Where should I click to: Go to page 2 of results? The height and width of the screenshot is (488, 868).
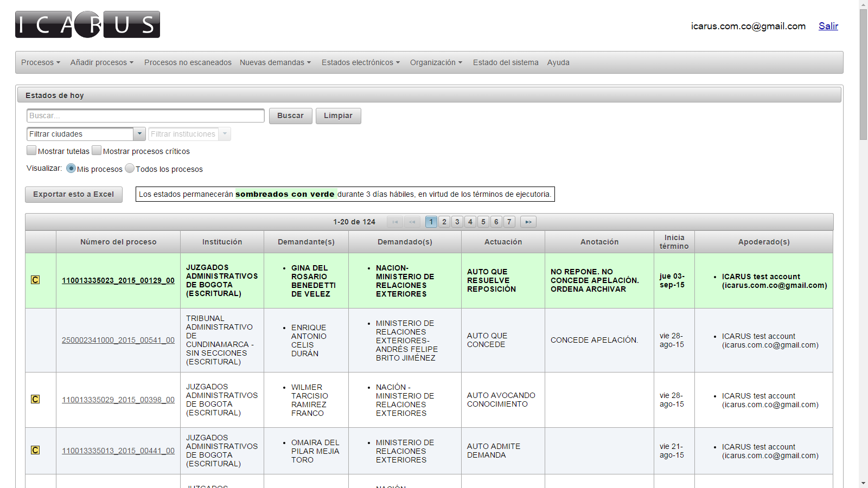point(444,222)
